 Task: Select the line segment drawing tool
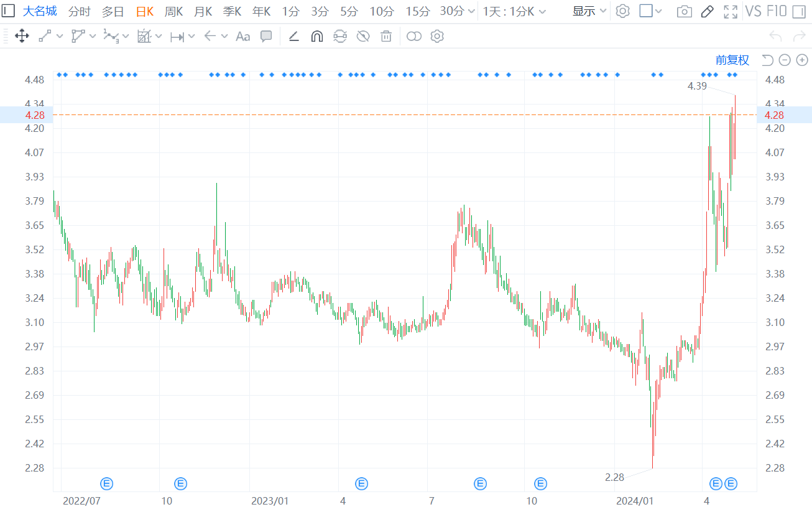[x=45, y=36]
